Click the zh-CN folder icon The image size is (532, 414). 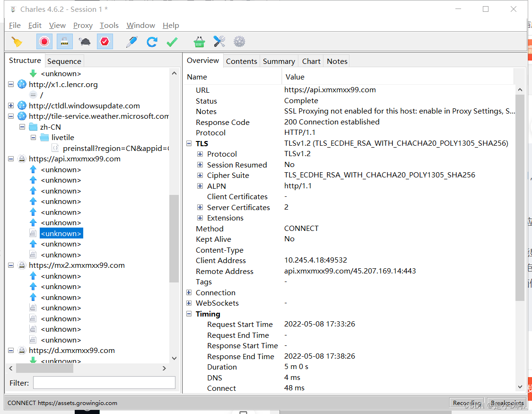(33, 127)
